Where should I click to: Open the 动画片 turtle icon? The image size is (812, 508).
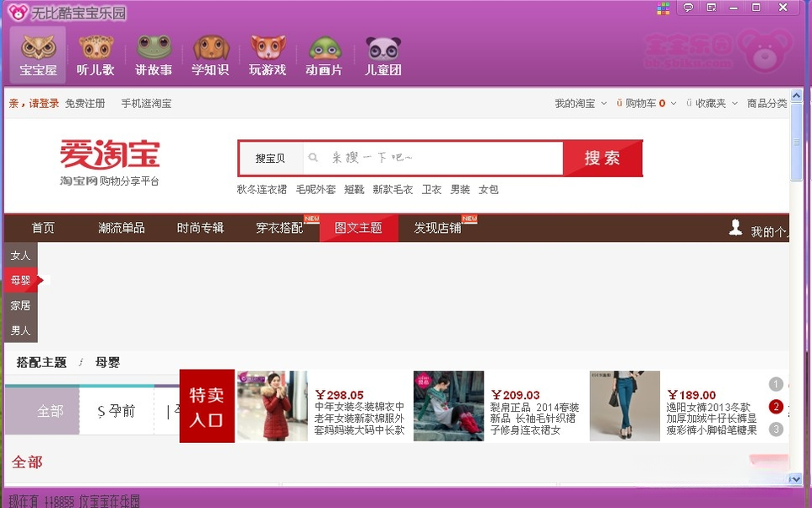coord(325,54)
